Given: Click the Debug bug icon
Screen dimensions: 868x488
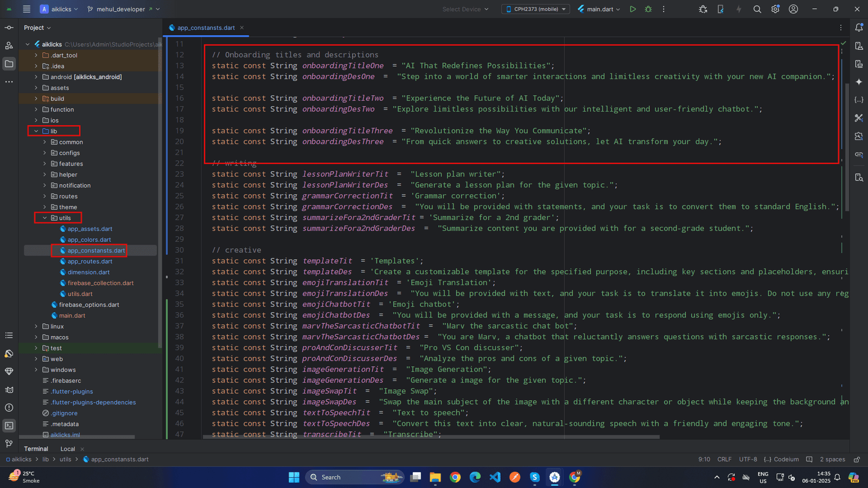Looking at the screenshot, I should [x=648, y=9].
